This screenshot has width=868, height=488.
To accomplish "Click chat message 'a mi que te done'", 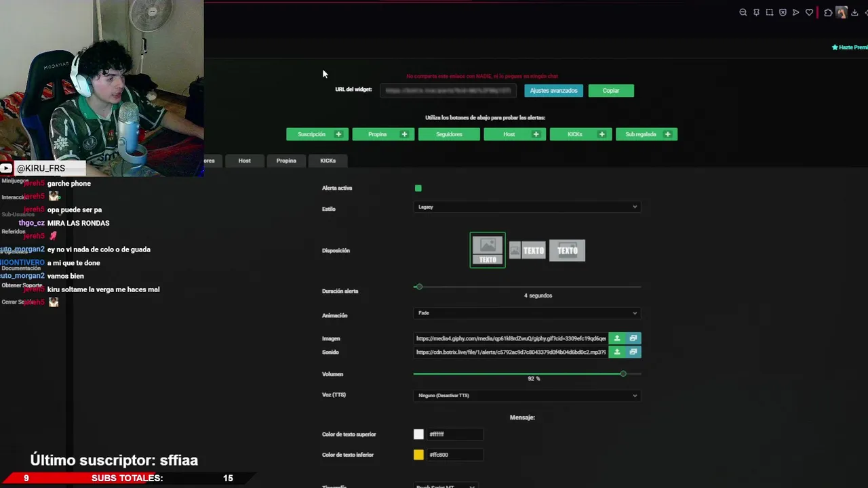I will point(74,263).
